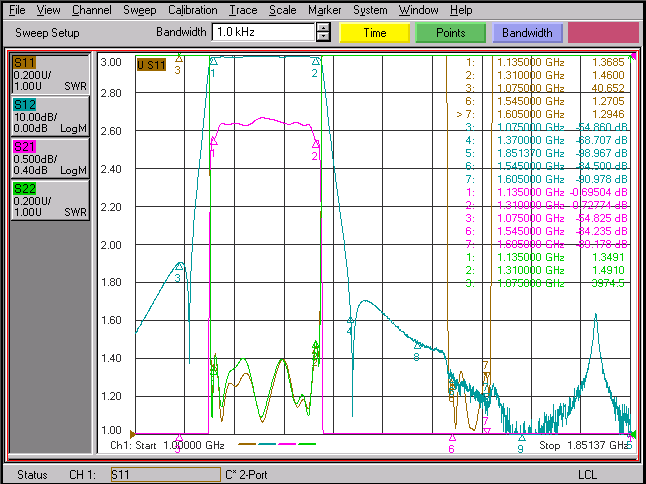Click the 1.00 bottom scale value on Y axis
The height and width of the screenshot is (484, 646).
(x=111, y=430)
